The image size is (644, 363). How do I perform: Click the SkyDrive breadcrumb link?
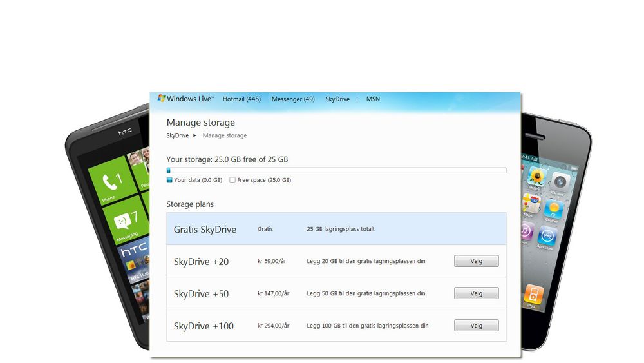click(x=178, y=135)
